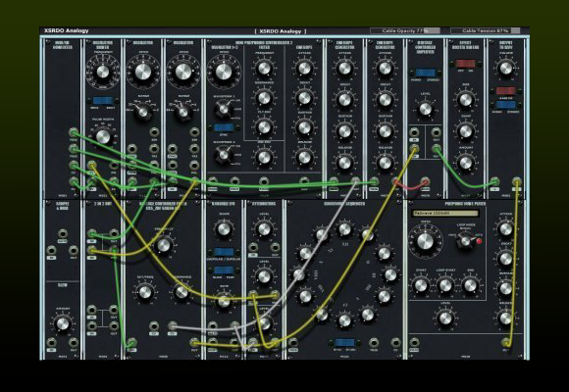The height and width of the screenshot is (392, 569).
Task: Click the Effect Reverb Size knob
Action: [465, 99]
